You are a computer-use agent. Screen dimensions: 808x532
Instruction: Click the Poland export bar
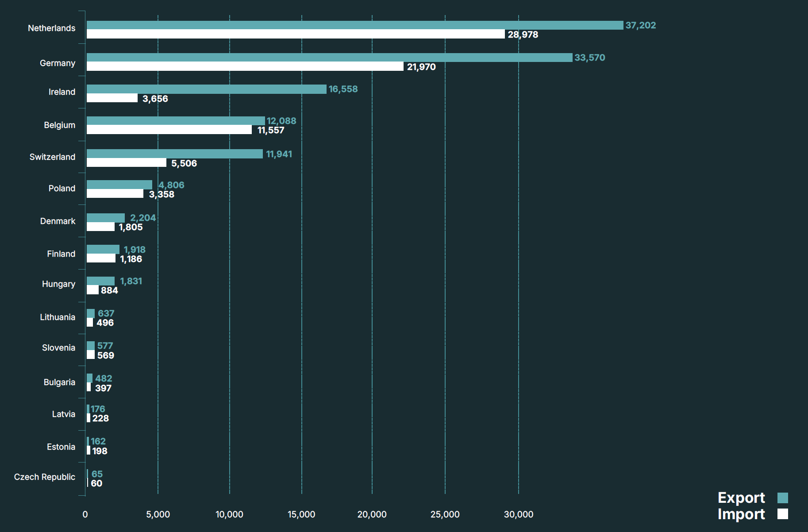[119, 185]
